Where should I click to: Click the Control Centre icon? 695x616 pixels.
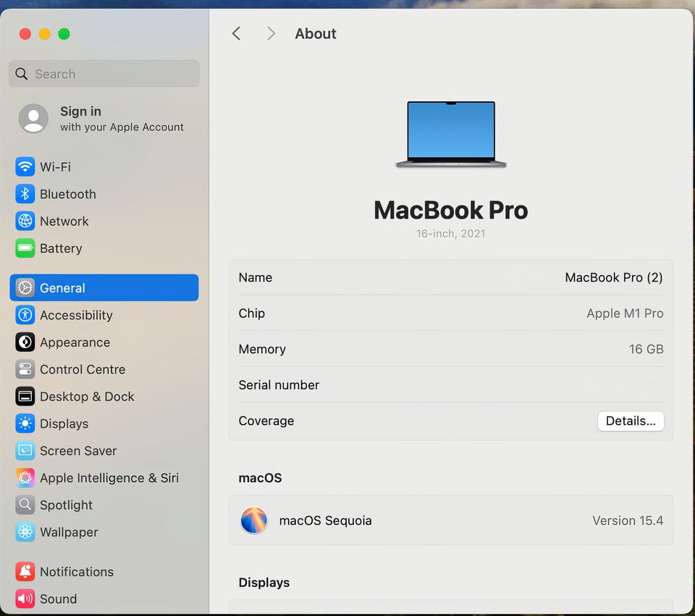[x=25, y=369]
